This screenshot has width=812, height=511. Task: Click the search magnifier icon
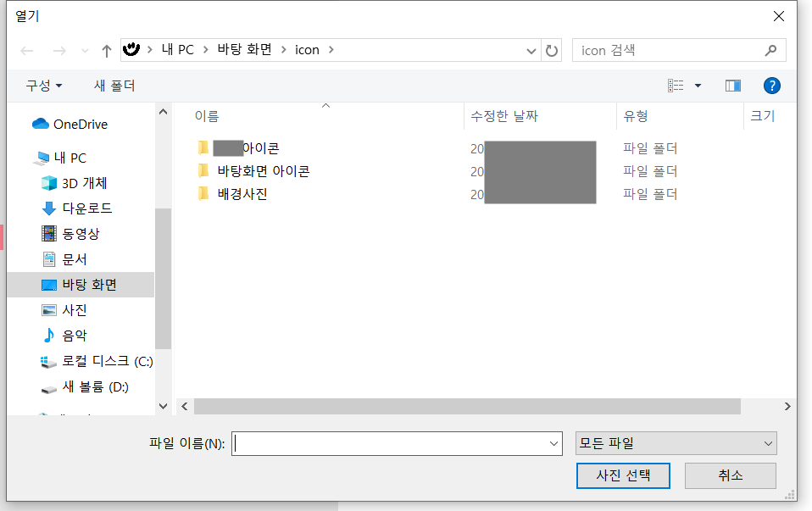[770, 50]
